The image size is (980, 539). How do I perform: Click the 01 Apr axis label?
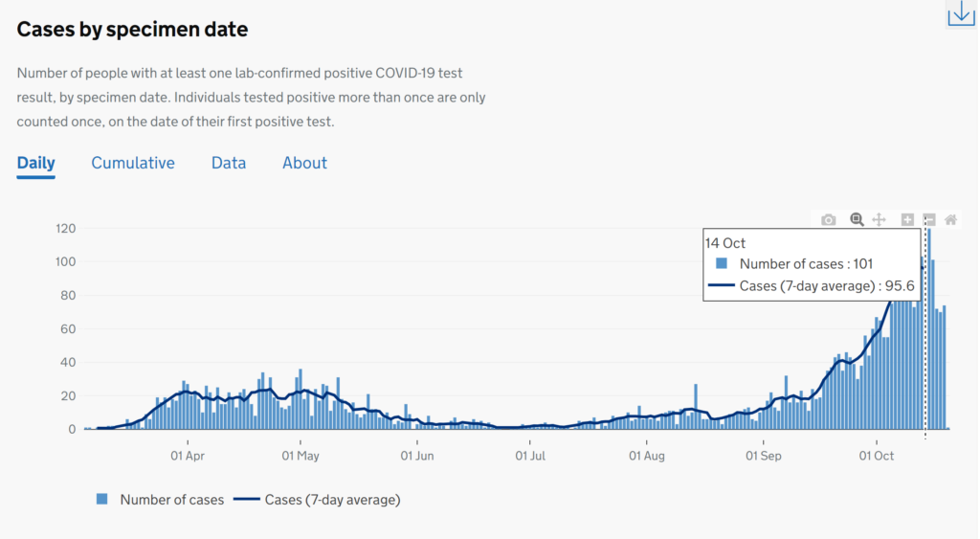pos(188,456)
